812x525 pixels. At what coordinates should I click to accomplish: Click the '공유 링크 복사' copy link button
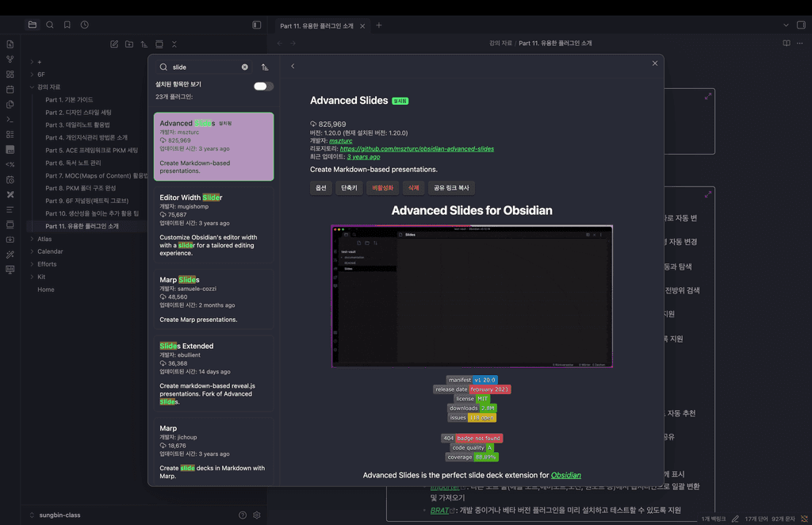point(451,188)
